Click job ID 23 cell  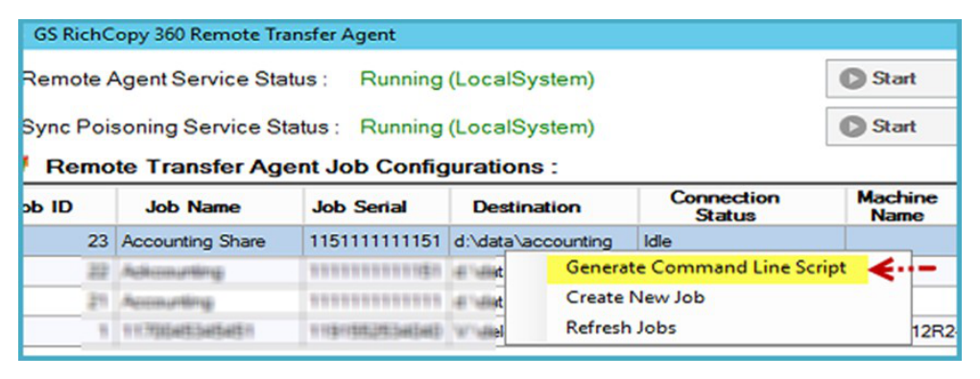point(69,242)
